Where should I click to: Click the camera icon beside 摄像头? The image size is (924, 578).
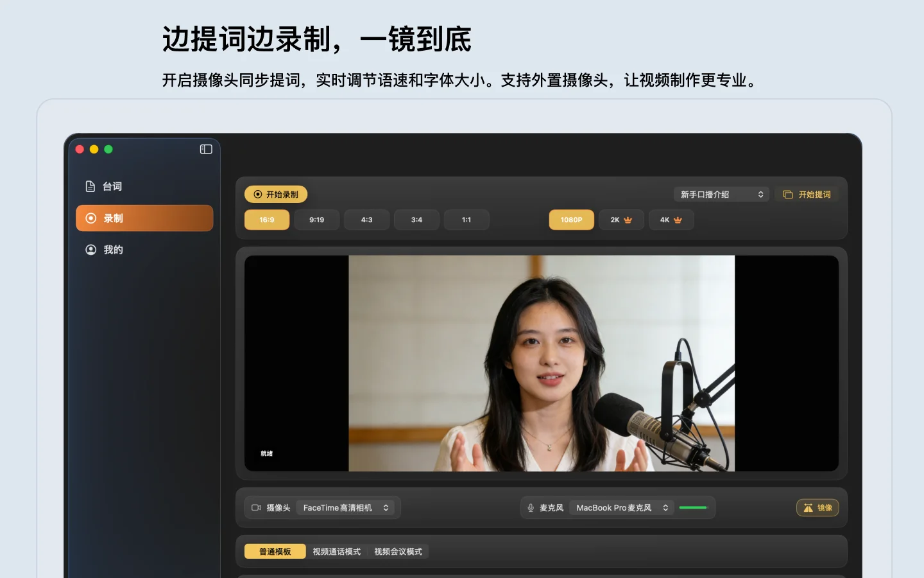[256, 508]
